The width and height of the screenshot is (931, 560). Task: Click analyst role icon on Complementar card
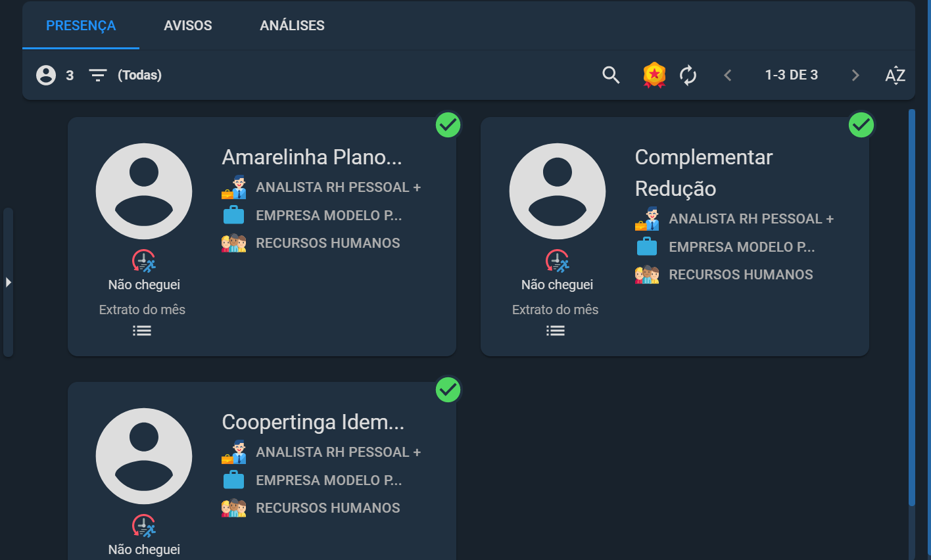coord(647,219)
